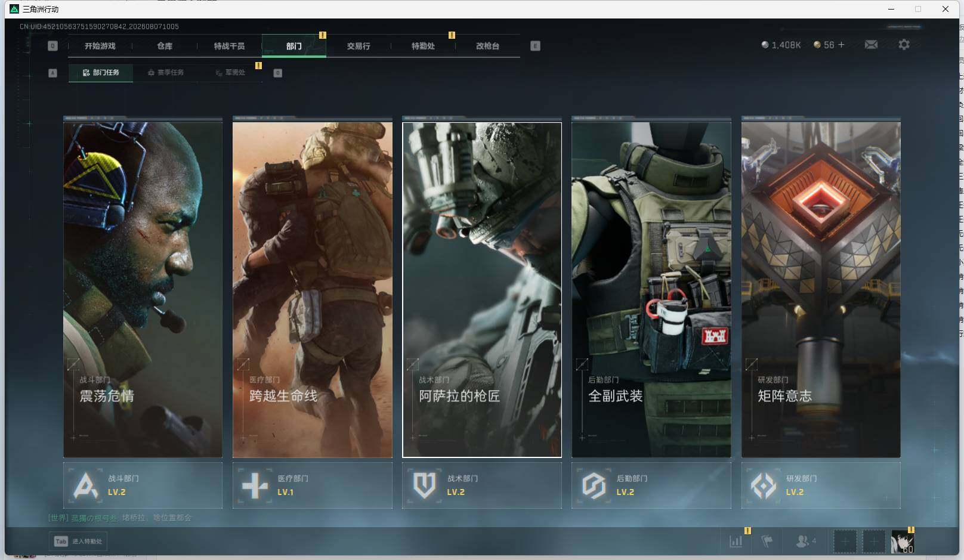Click the plus icon to add currency
This screenshot has height=560, width=964.
pyautogui.click(x=841, y=45)
